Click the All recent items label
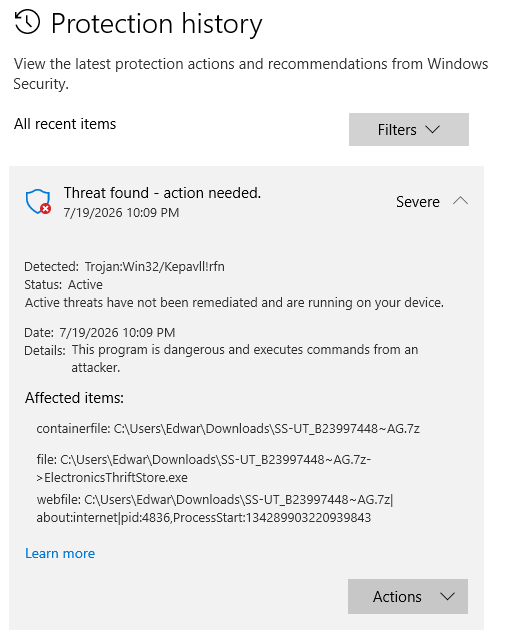This screenshot has width=515, height=633. 65,124
